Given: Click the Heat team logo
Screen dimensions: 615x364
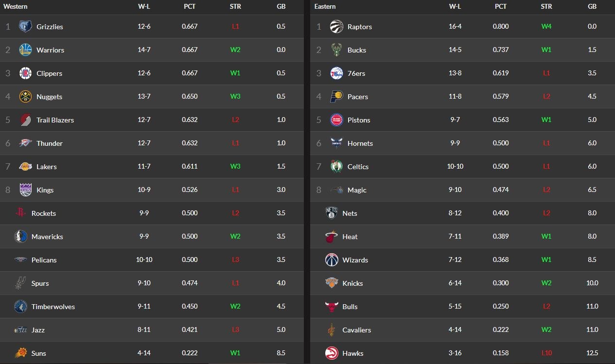Looking at the screenshot, I should (x=332, y=237).
